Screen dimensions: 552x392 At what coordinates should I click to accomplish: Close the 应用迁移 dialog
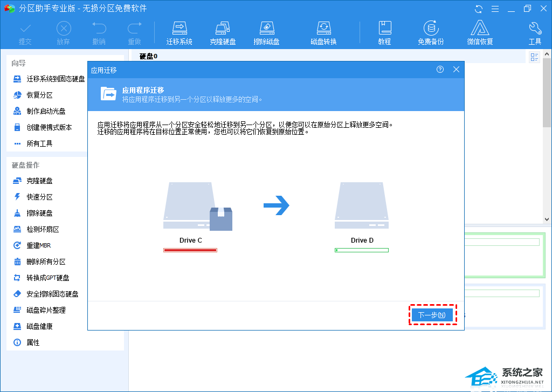(x=456, y=70)
